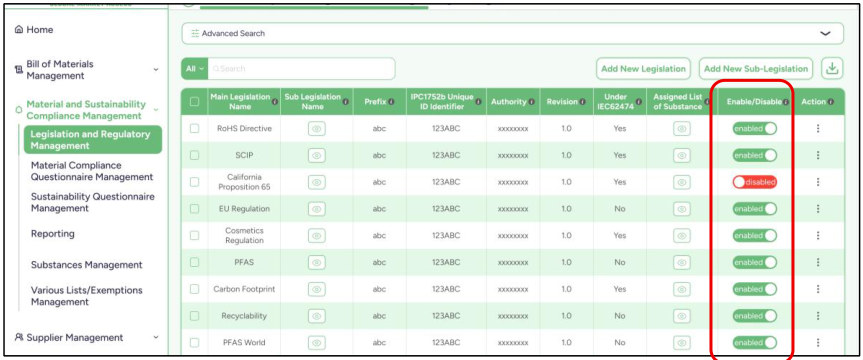Screen dimensions: 863x360
Task: Open Substances Management in sidebar
Action: coord(86,265)
